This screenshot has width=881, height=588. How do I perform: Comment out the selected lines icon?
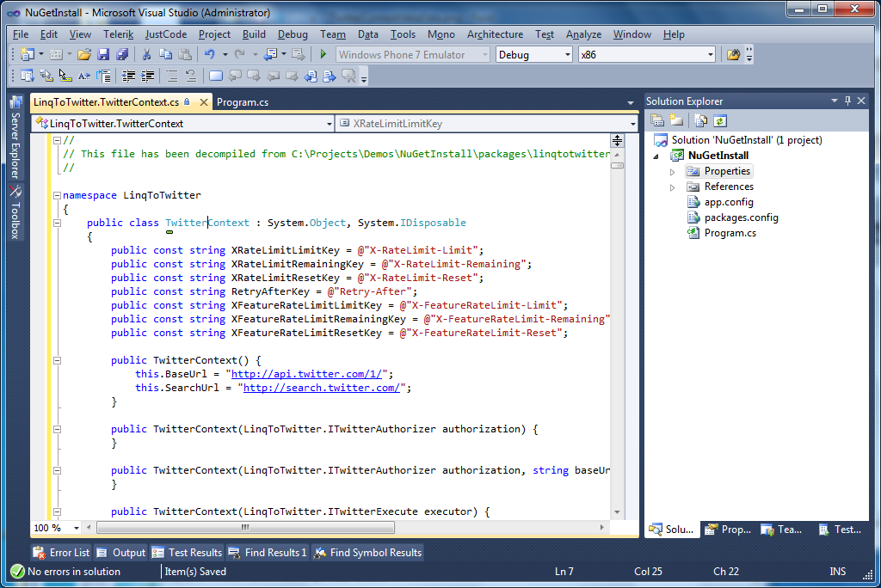172,76
